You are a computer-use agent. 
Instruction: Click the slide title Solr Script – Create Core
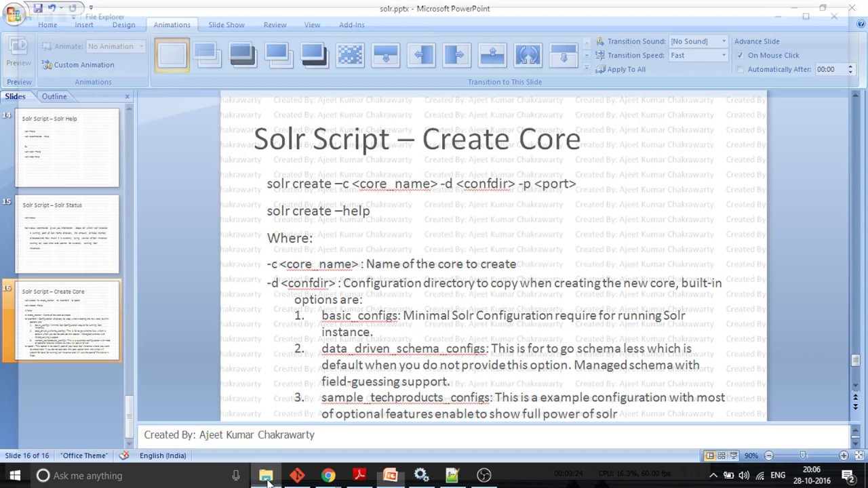[x=417, y=139]
